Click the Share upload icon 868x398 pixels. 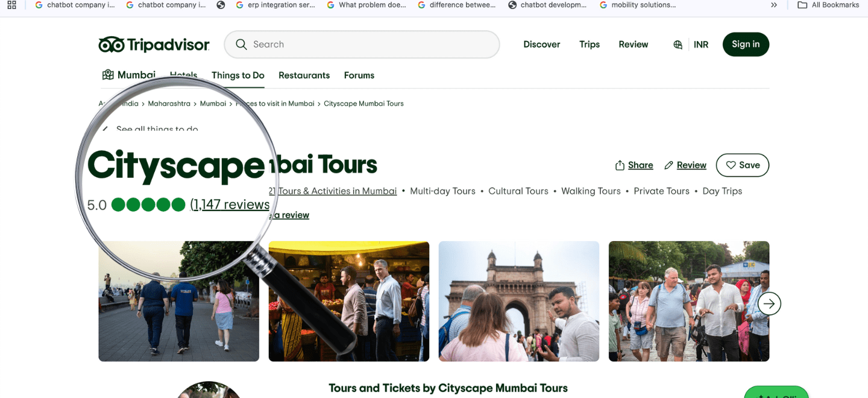(620, 165)
